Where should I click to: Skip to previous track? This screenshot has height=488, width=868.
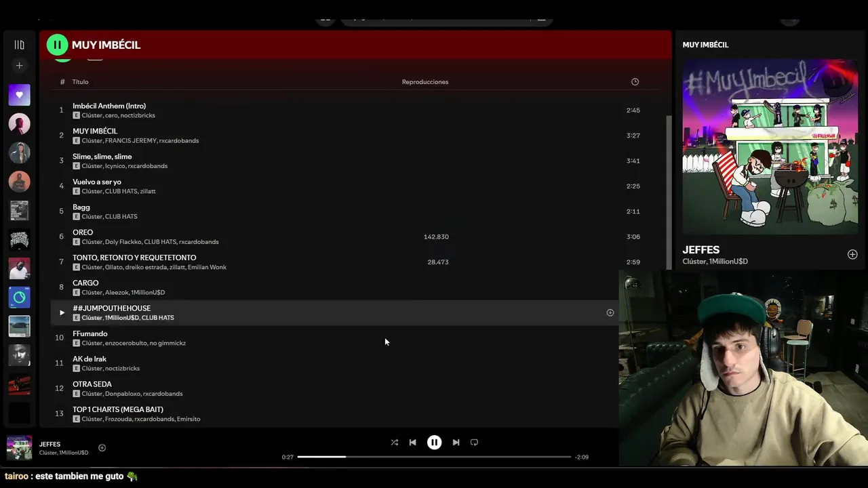click(x=412, y=442)
